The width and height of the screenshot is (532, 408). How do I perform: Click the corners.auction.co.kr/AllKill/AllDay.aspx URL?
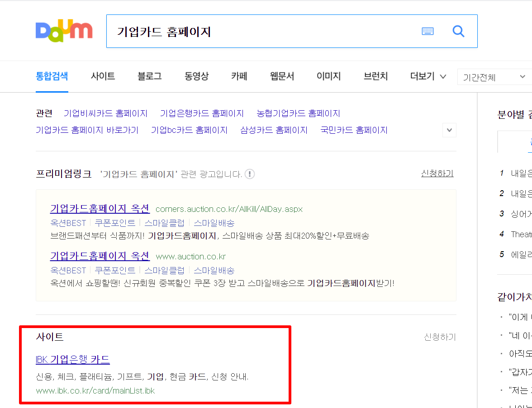click(x=229, y=209)
